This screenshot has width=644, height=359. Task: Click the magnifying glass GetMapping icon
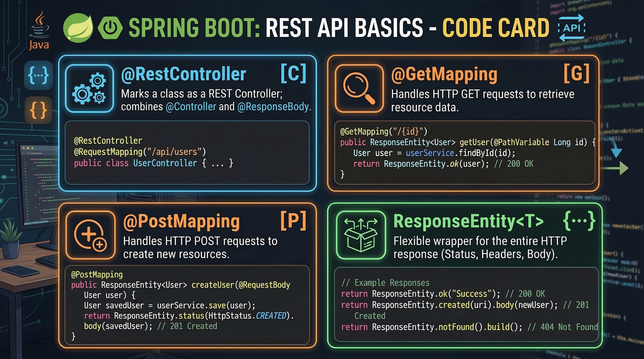(359, 88)
